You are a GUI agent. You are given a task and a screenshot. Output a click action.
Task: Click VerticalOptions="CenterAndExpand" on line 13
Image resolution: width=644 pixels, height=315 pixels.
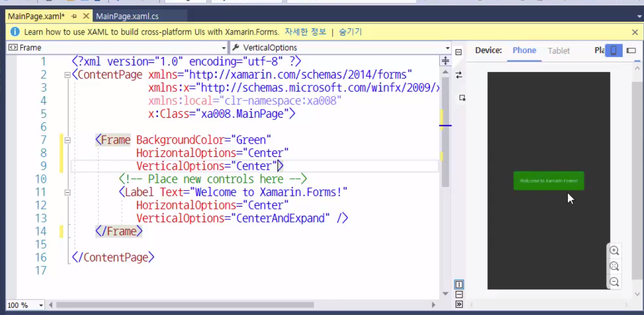[x=233, y=218]
